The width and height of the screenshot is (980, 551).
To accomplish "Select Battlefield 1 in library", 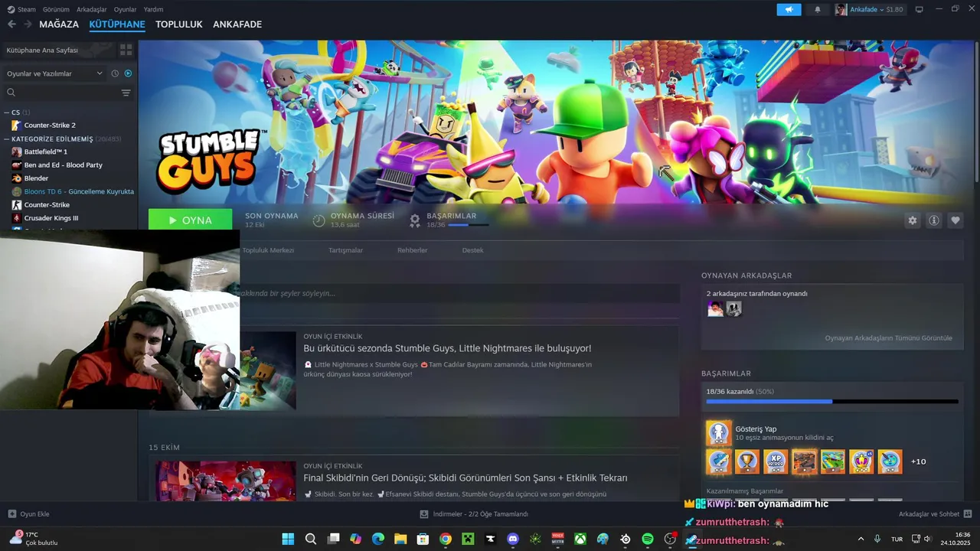I will pyautogui.click(x=46, y=152).
